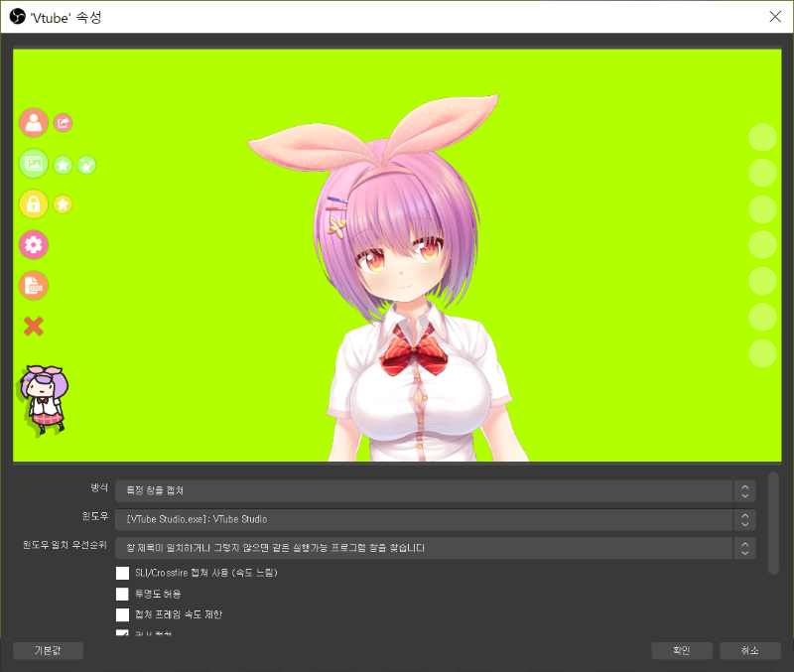The width and height of the screenshot is (794, 672).
Task: Enable the SLI/Crossfire 캡쳐 사용 checkbox
Action: tap(122, 573)
